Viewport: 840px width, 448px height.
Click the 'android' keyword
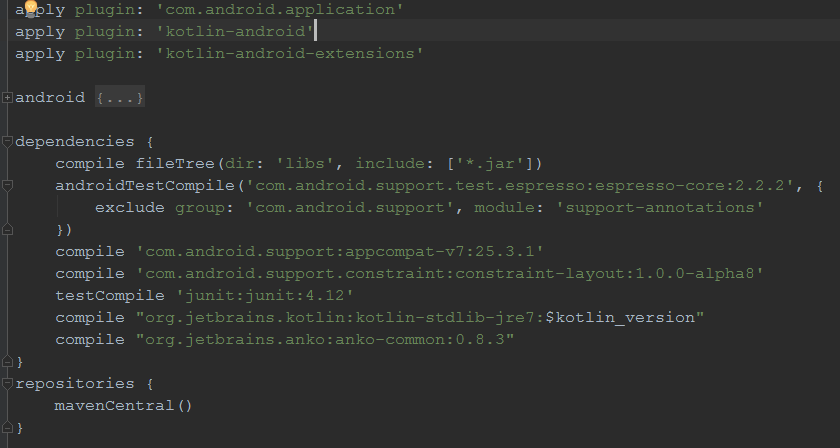[50, 98]
